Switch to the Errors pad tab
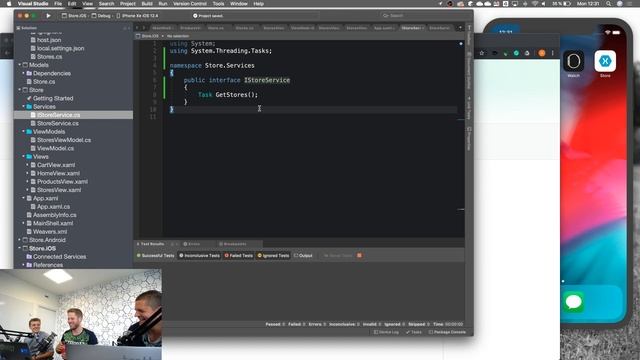Screen dimensions: 640x360 [x=192, y=244]
